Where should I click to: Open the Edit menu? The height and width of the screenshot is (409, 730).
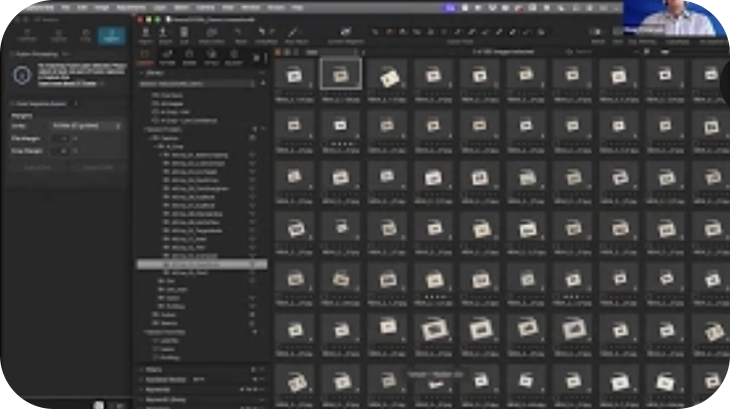[x=82, y=7]
